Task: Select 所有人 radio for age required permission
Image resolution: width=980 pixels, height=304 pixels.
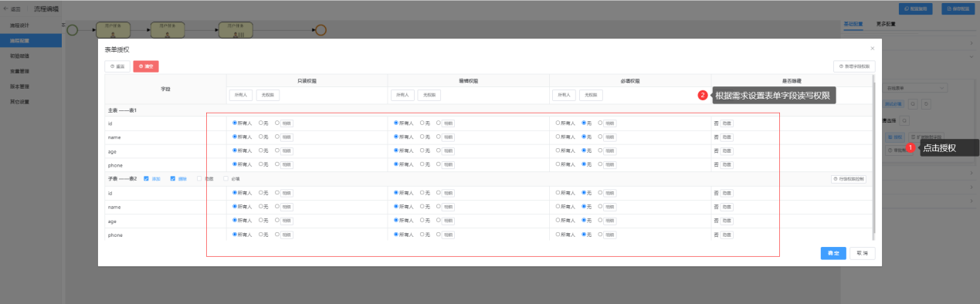Action: pyautogui.click(x=558, y=150)
